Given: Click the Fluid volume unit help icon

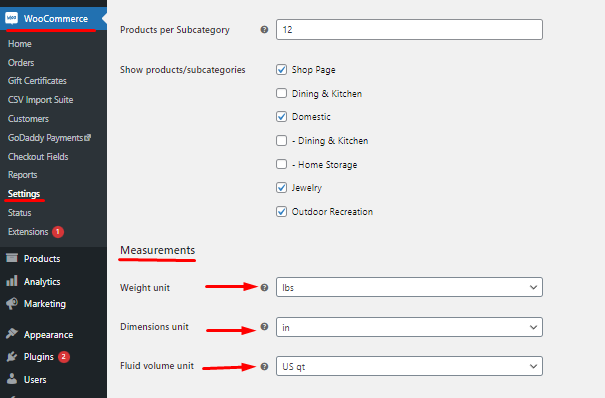Looking at the screenshot, I should coord(264,366).
